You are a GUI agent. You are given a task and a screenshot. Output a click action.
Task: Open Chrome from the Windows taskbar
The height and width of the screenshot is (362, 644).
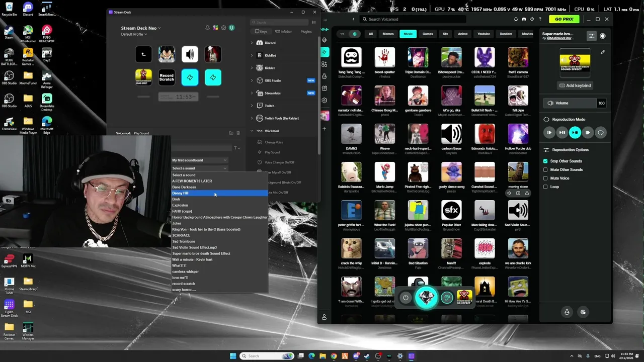(x=334, y=356)
